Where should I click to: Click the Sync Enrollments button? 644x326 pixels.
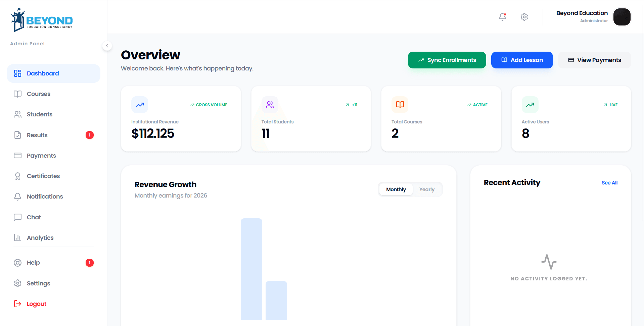tap(447, 60)
